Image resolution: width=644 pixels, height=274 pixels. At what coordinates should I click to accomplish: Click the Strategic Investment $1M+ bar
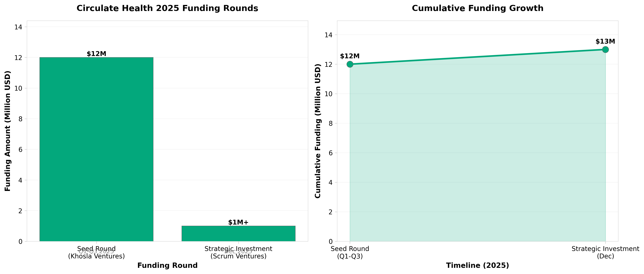238,234
